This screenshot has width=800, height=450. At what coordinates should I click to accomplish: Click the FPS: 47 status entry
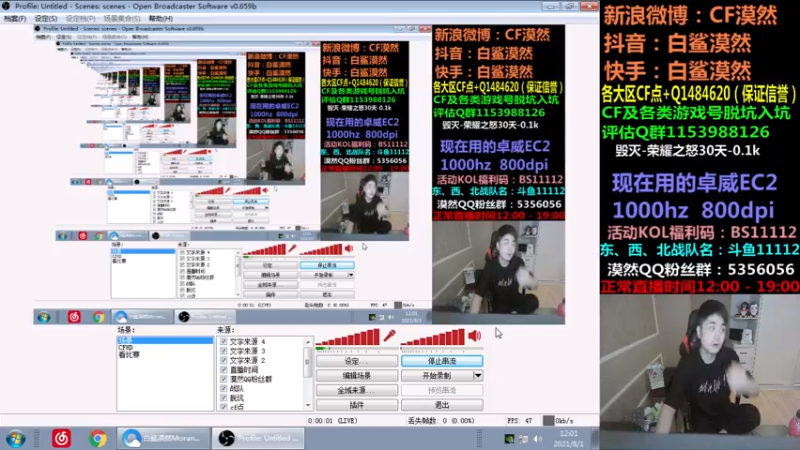coord(519,421)
